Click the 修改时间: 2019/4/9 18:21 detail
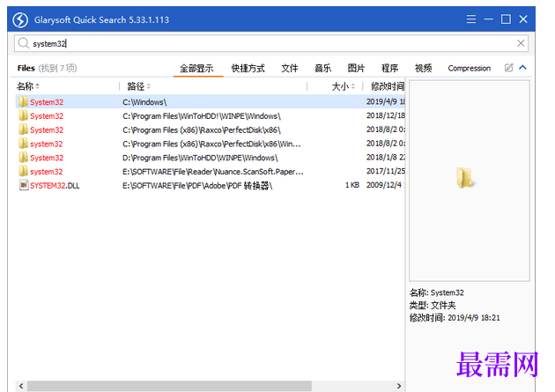555x392 pixels. (455, 318)
